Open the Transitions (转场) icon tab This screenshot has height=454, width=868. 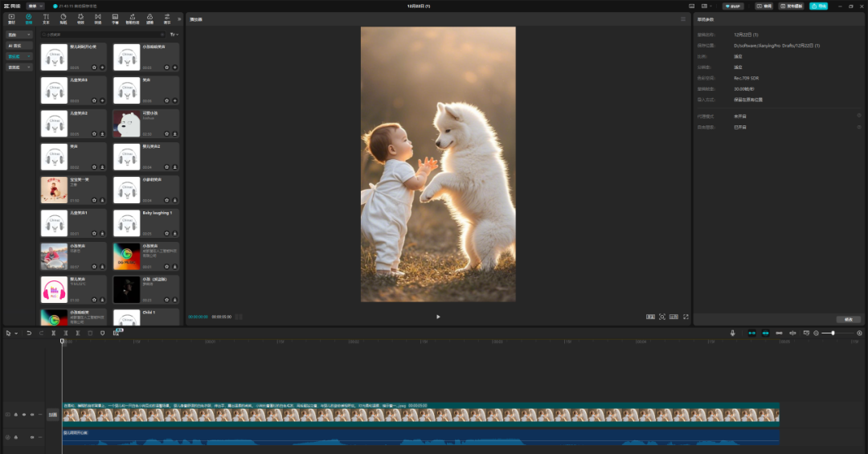pos(98,18)
